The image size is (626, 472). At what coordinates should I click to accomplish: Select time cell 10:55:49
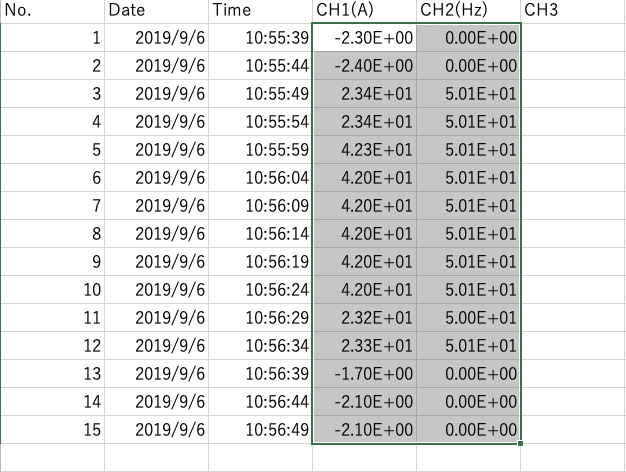tap(260, 94)
